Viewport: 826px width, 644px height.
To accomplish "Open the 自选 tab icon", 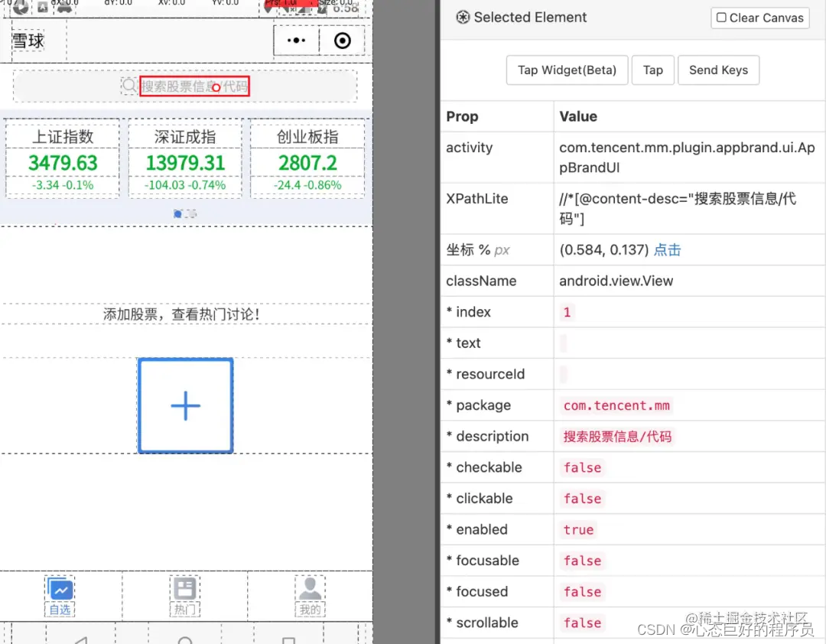I will (60, 589).
